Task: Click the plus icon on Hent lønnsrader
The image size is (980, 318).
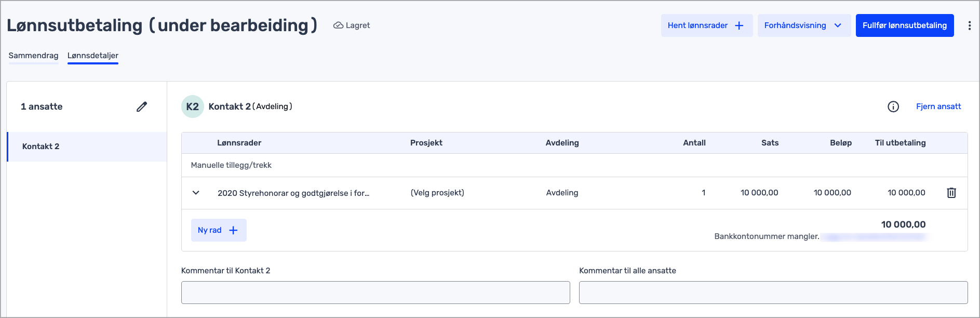Action: click(739, 25)
